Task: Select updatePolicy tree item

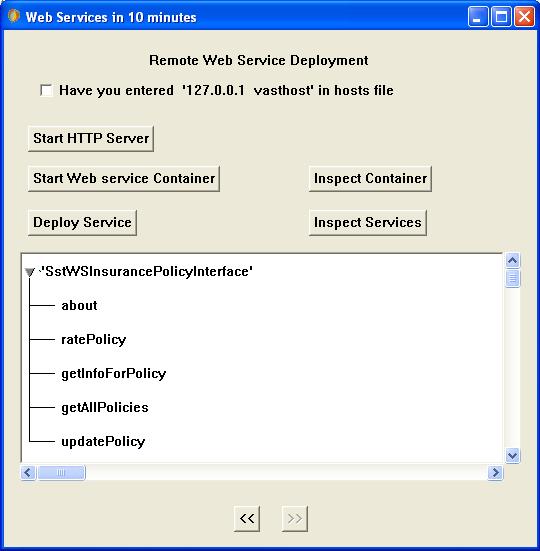Action: tap(103, 442)
